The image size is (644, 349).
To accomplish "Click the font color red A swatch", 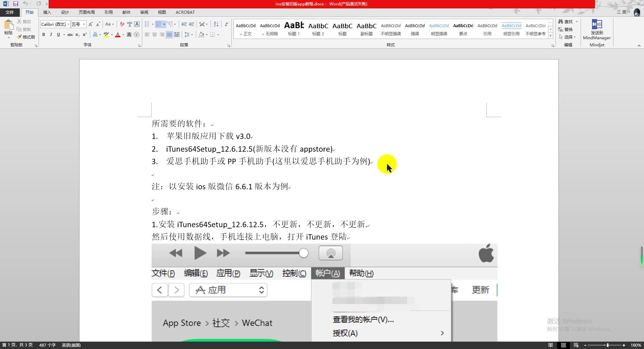I will coord(117,35).
